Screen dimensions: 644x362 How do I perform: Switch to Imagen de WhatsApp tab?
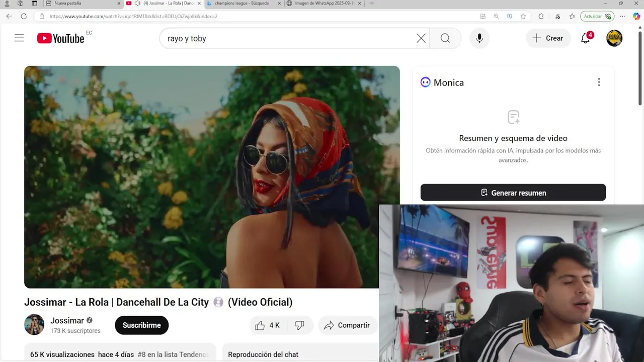[324, 4]
